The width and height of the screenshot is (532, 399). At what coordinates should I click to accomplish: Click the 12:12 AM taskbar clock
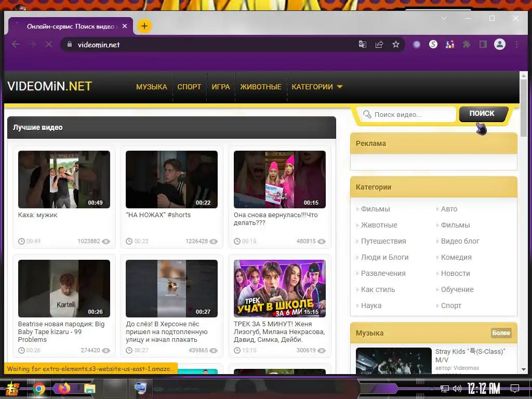point(484,389)
